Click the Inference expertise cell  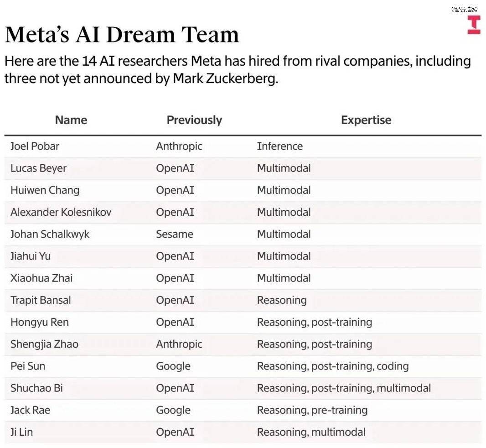(x=279, y=146)
